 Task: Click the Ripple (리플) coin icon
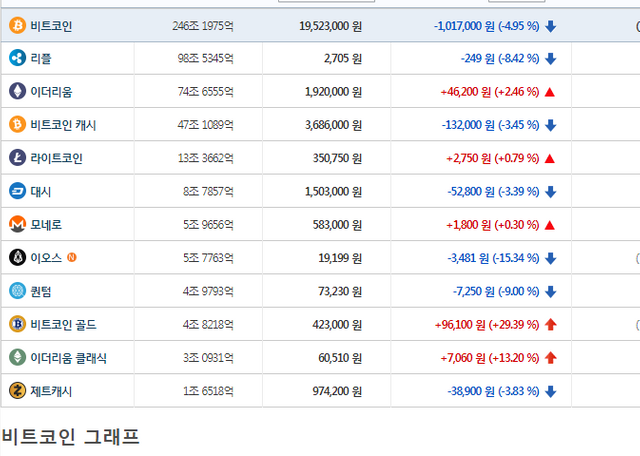(17, 58)
